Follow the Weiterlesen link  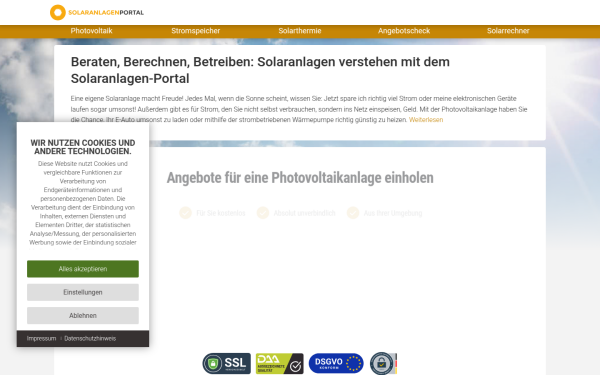pos(426,120)
